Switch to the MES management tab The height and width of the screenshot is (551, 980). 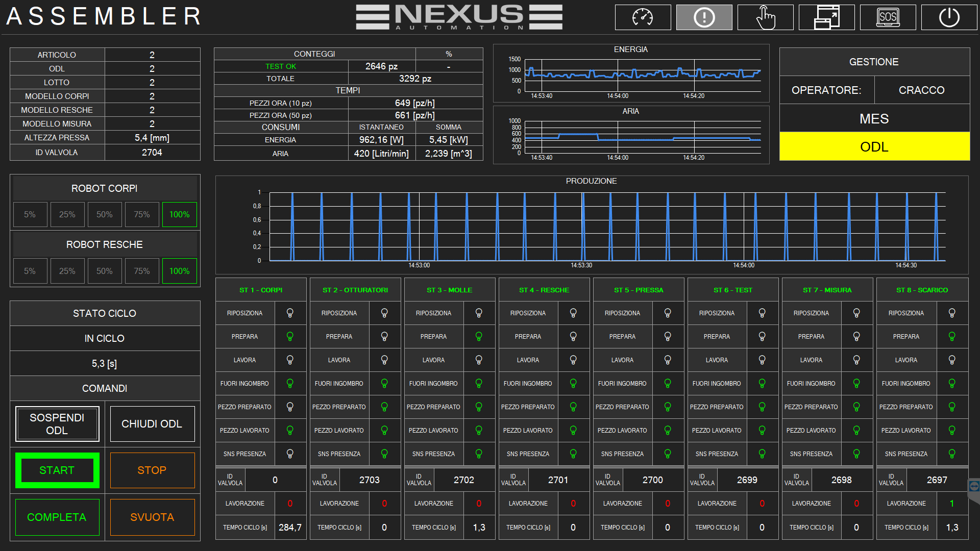[874, 119]
